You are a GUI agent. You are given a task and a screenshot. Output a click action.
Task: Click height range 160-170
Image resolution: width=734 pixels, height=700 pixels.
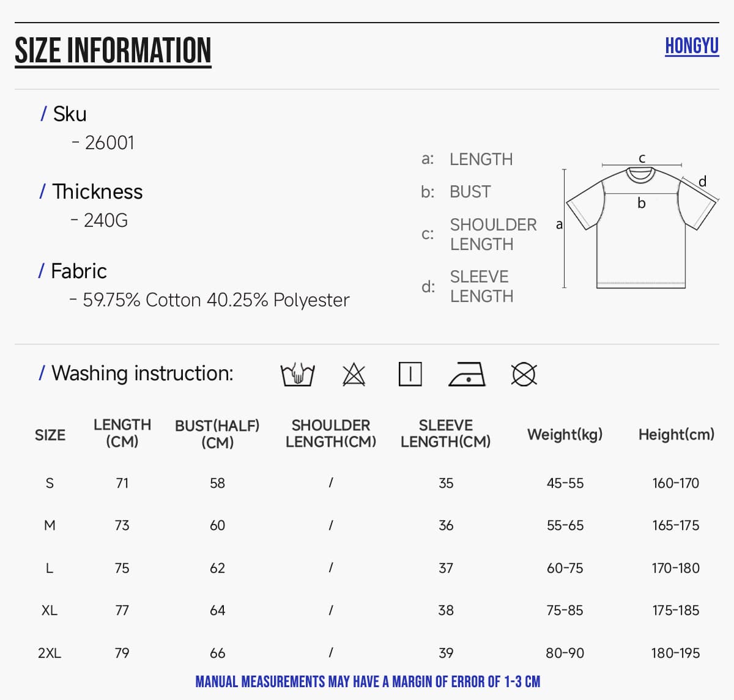[676, 483]
